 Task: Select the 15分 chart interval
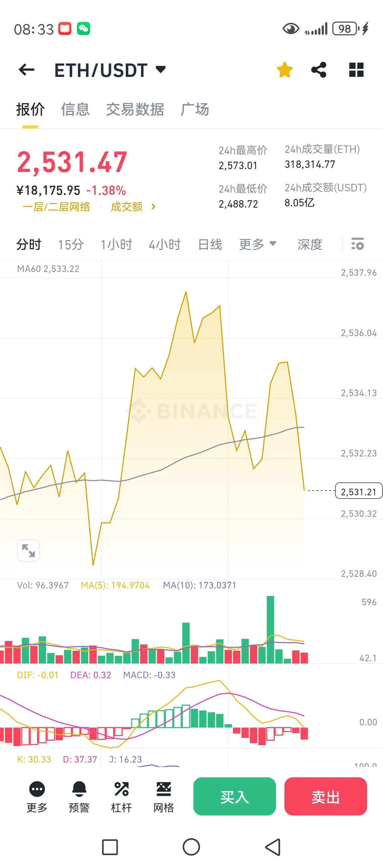point(71,244)
